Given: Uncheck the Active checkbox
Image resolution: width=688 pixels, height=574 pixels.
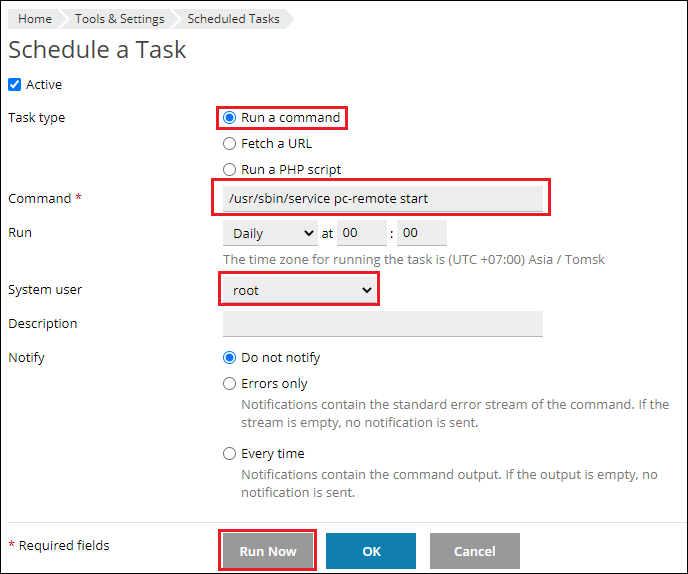Looking at the screenshot, I should tap(15, 85).
